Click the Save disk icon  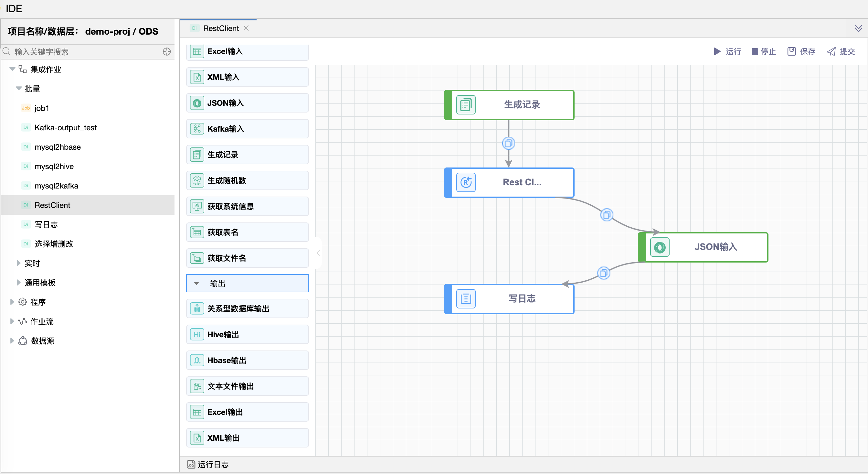tap(791, 51)
